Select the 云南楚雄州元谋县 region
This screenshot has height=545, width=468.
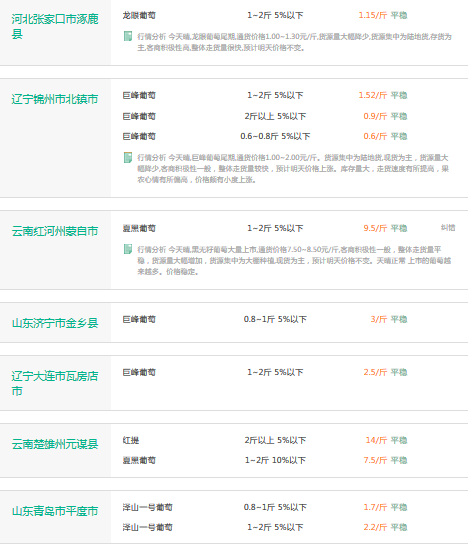55,444
